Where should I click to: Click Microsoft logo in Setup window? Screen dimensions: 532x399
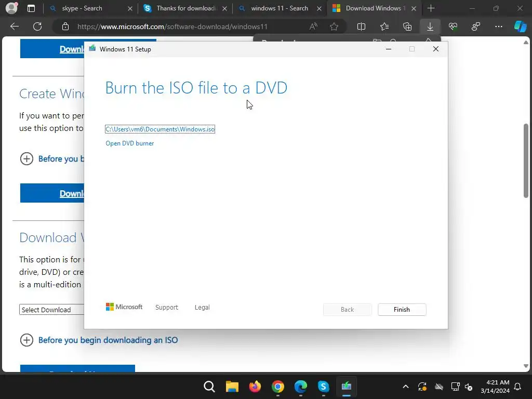click(124, 307)
